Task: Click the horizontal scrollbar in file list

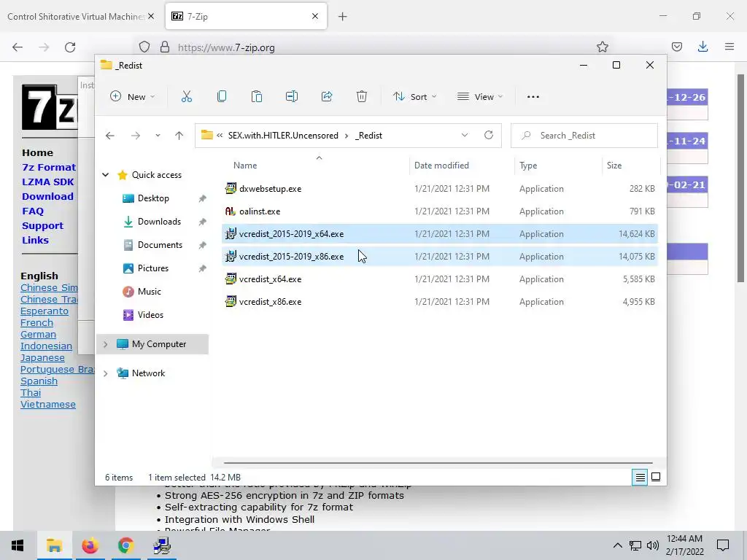Action: click(x=438, y=462)
